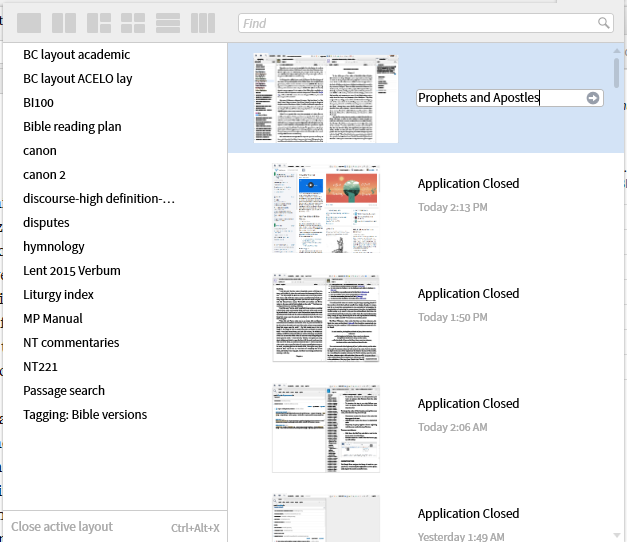The width and height of the screenshot is (627, 542).
Task: Select the two-column layout icon
Action: tap(64, 23)
